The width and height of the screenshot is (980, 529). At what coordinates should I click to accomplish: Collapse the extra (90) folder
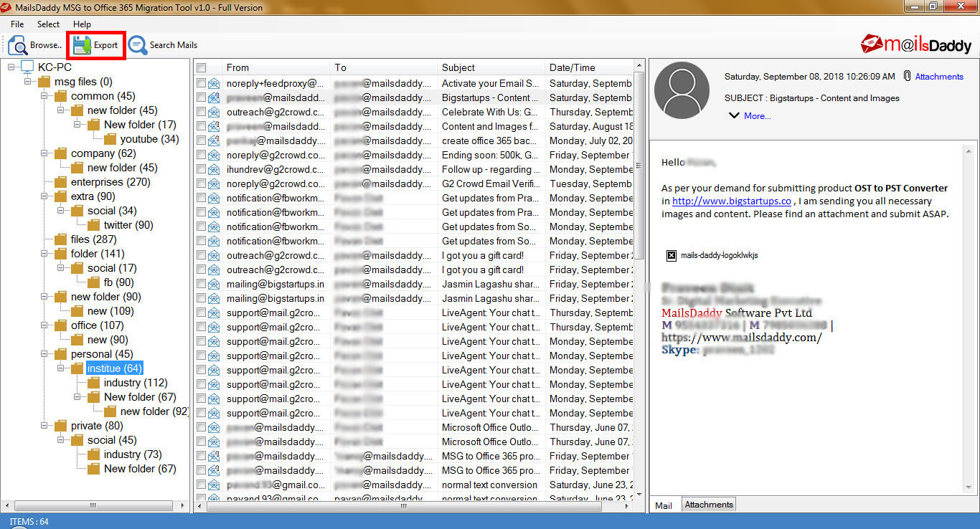pyautogui.click(x=44, y=196)
